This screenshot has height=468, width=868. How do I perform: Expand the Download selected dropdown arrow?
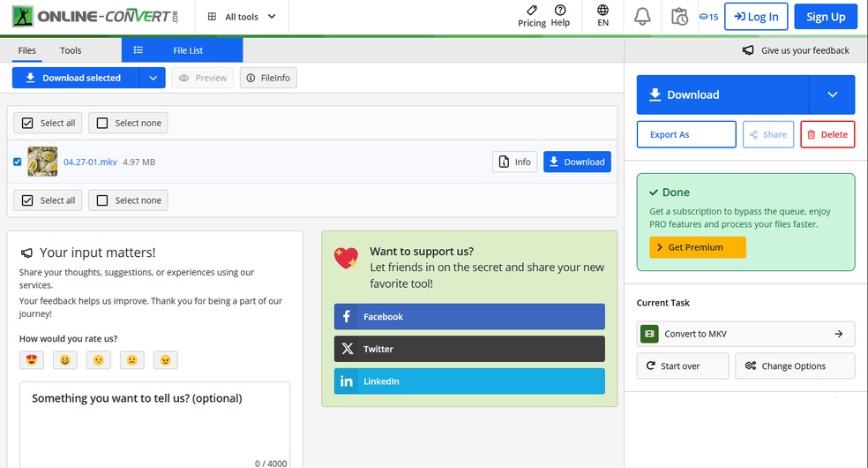coord(153,78)
